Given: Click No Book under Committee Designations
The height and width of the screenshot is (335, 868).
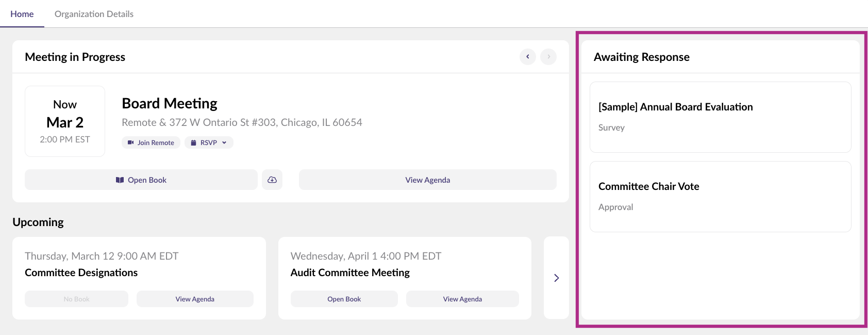Looking at the screenshot, I should (x=77, y=299).
